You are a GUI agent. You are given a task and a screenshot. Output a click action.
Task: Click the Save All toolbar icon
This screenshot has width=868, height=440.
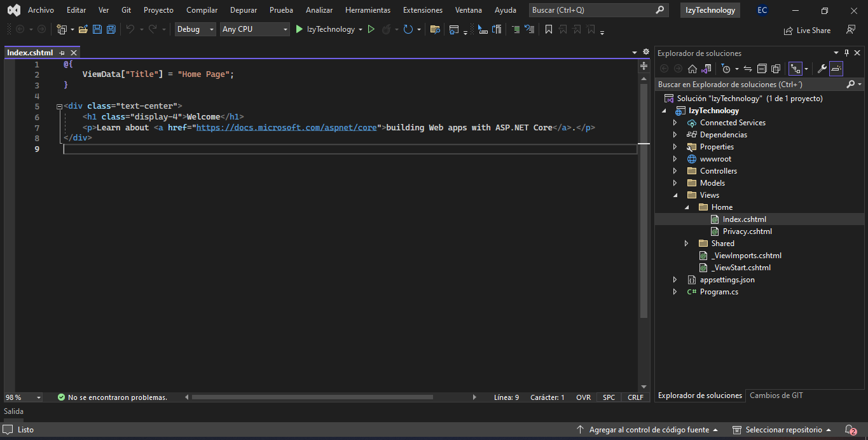click(x=111, y=29)
